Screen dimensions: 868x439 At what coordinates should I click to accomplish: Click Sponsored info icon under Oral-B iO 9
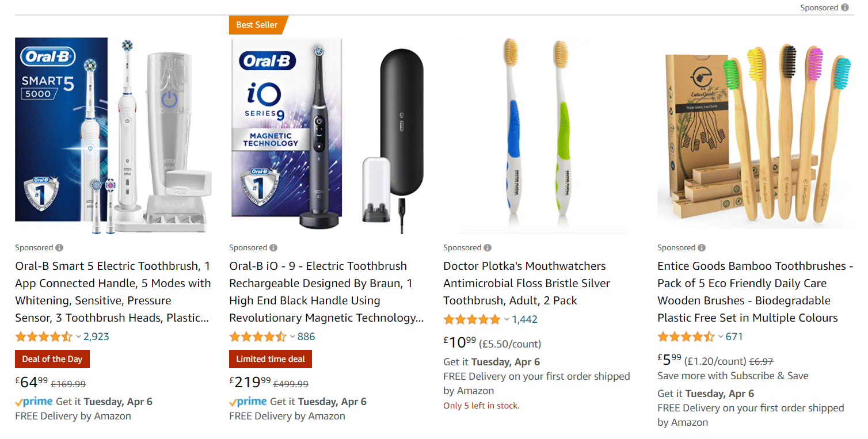pyautogui.click(x=273, y=247)
